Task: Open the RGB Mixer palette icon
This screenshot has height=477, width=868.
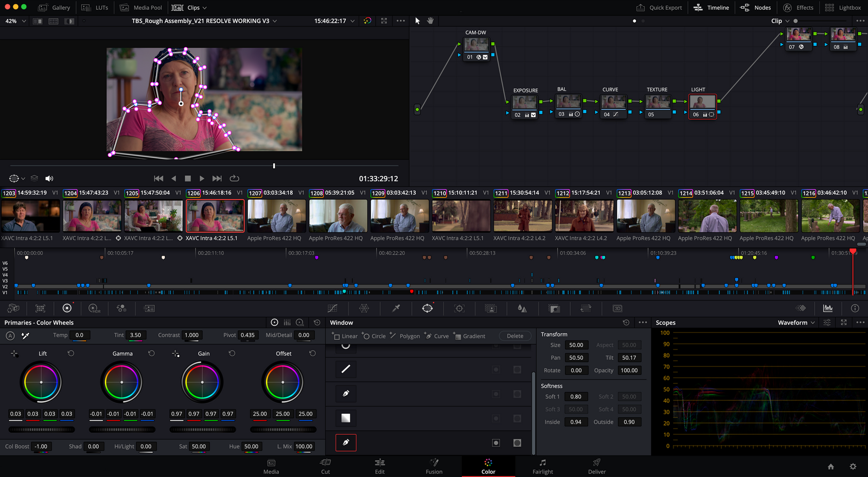Action: tap(121, 308)
